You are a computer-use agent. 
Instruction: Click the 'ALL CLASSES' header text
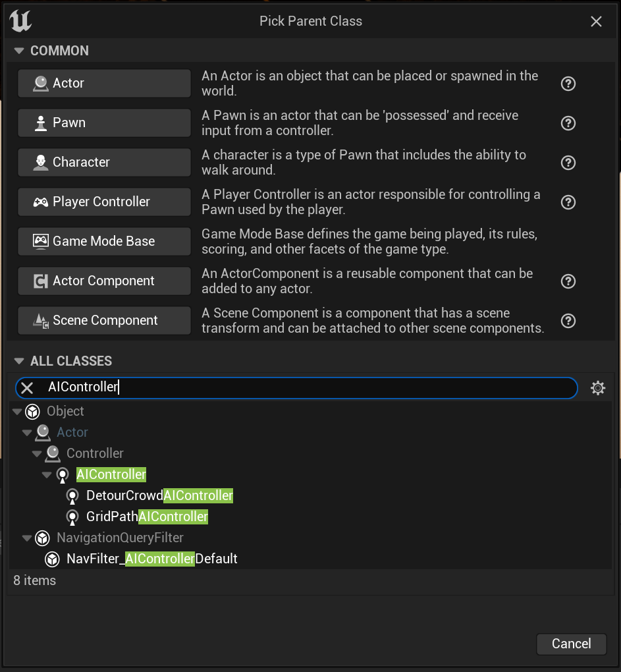click(x=71, y=361)
